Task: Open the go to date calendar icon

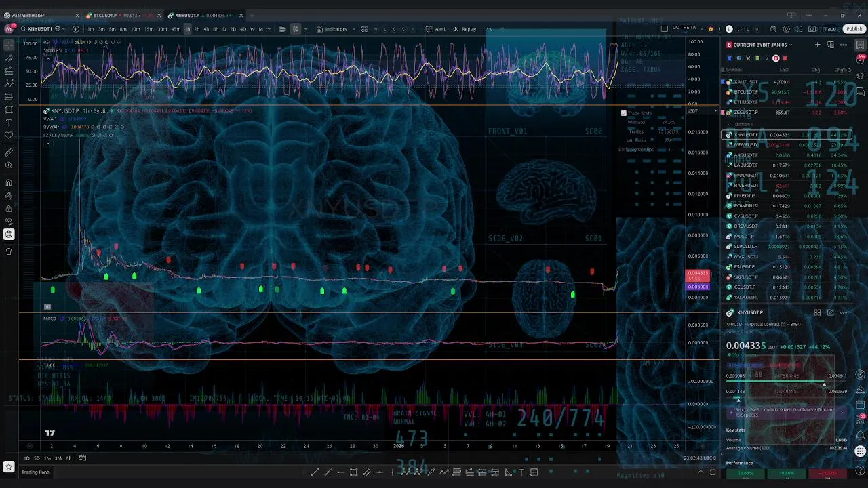Action: pyautogui.click(x=83, y=458)
